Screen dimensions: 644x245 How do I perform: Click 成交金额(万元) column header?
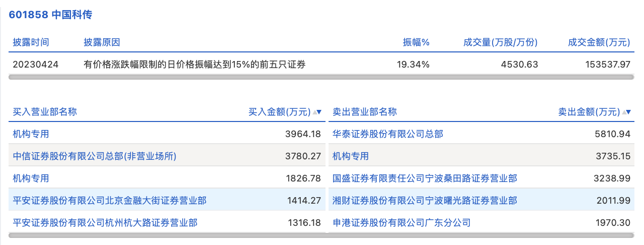(x=599, y=42)
